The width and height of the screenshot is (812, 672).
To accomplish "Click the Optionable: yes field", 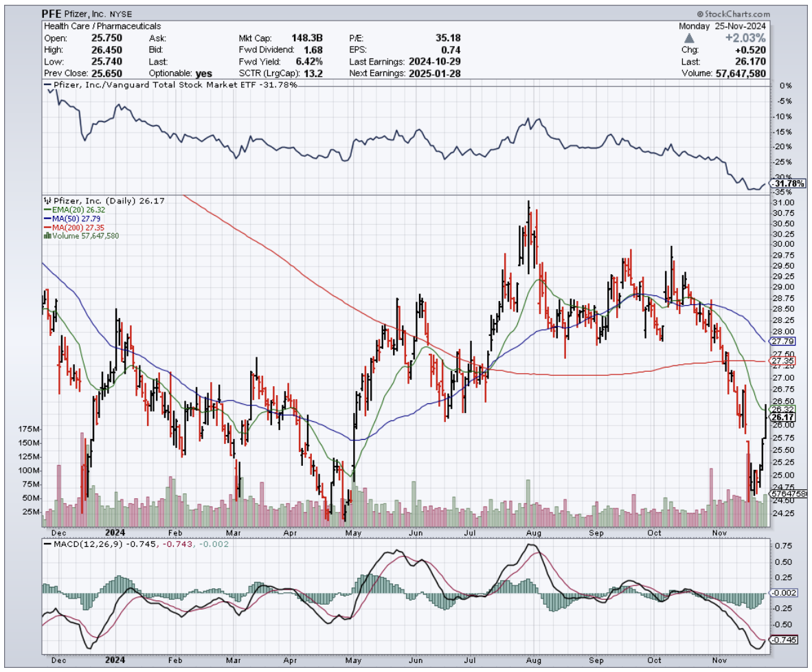I will (x=181, y=73).
